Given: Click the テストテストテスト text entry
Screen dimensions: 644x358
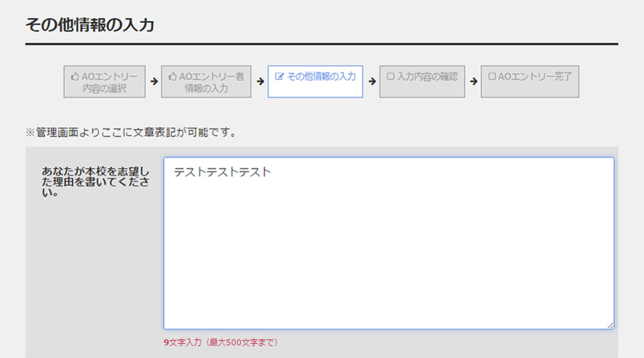Looking at the screenshot, I should [x=222, y=171].
